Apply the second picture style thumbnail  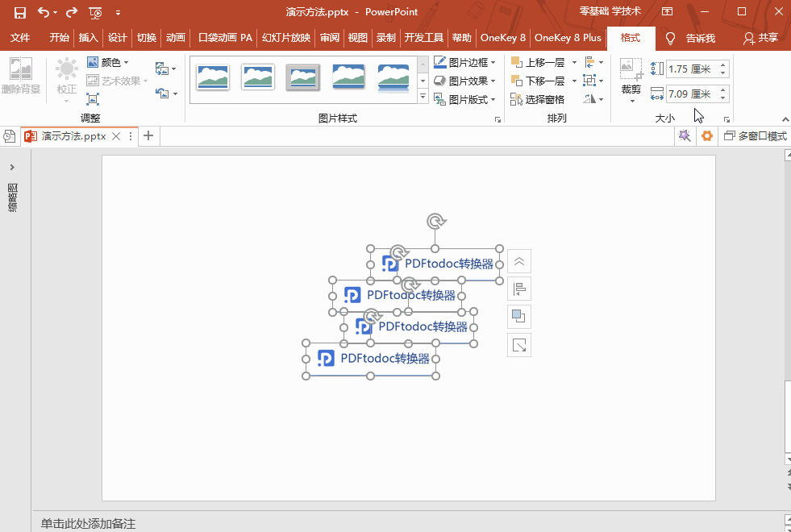coord(258,77)
